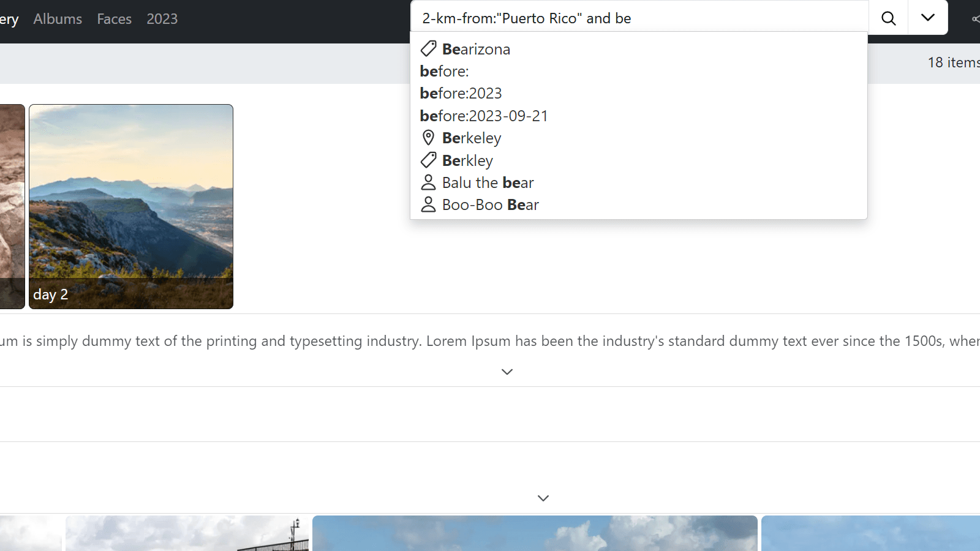This screenshot has height=551, width=980.
Task: Go to the Faces page
Action: click(115, 19)
